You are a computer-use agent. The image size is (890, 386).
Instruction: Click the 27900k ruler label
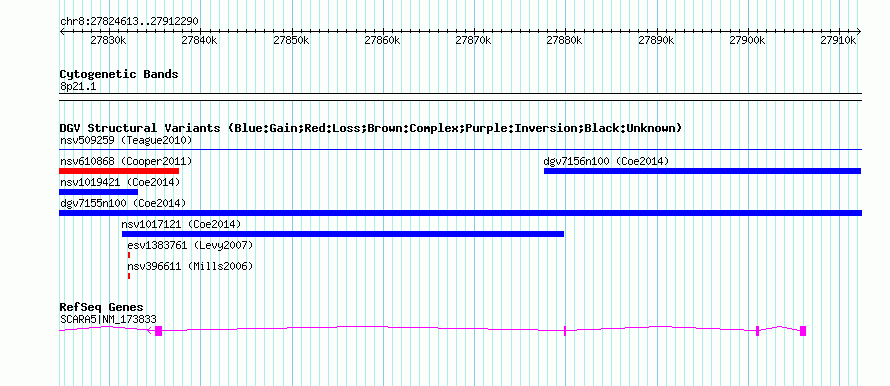748,41
